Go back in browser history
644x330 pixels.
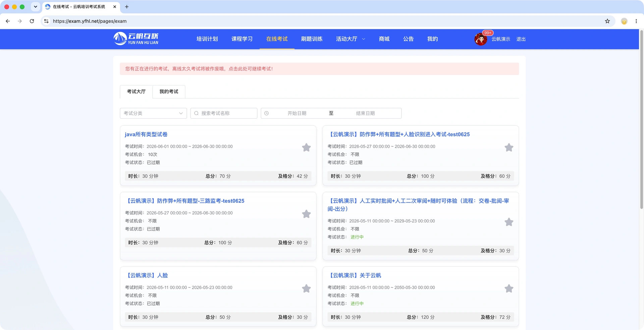click(x=8, y=21)
